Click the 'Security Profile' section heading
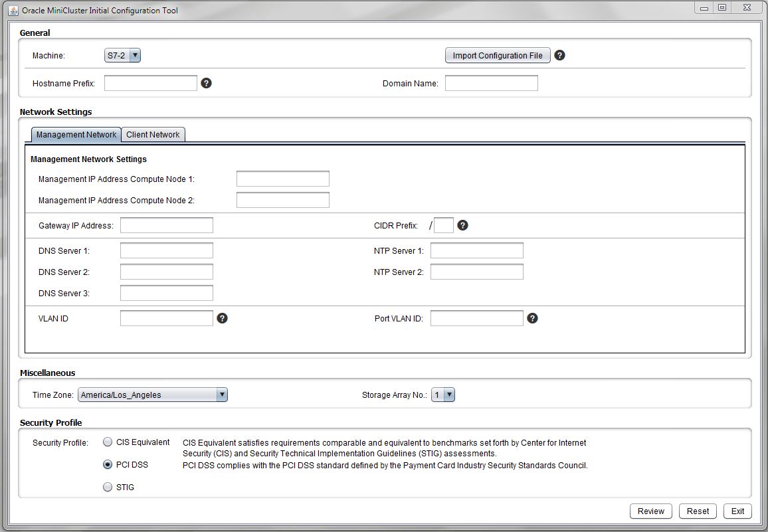This screenshot has width=768, height=532. [51, 423]
